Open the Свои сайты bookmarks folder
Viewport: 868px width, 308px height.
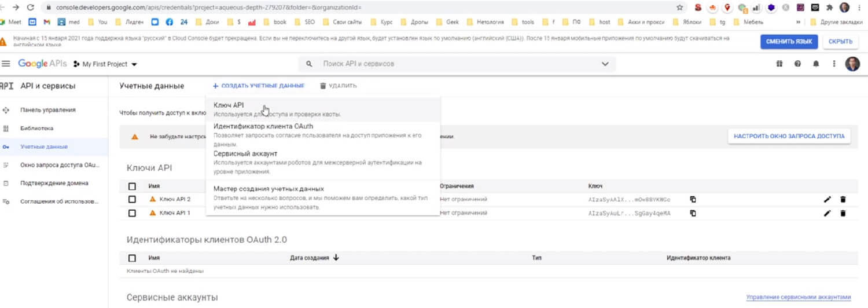pyautogui.click(x=342, y=22)
